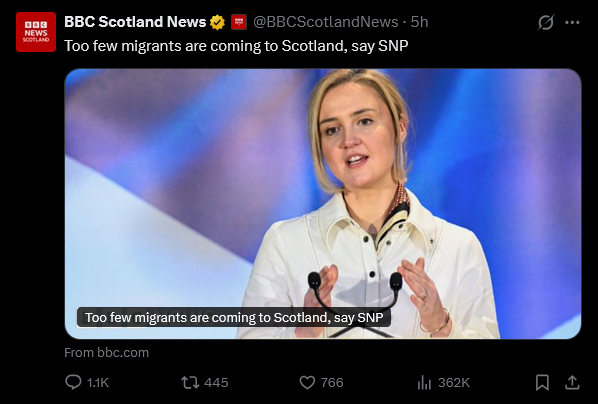Click the BBC Scotland News display name
The width and height of the screenshot is (598, 404).
click(135, 22)
